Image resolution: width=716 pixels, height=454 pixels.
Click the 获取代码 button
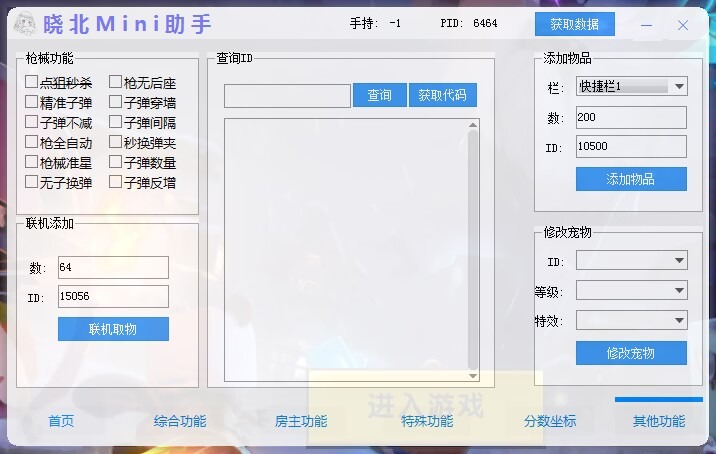[442, 95]
